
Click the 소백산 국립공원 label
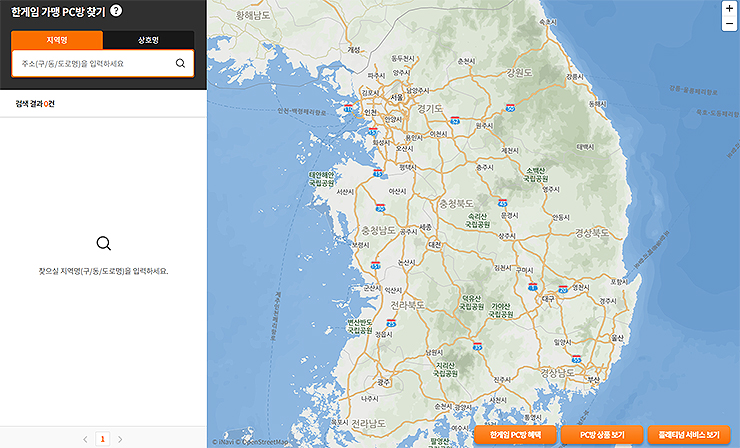(536, 174)
